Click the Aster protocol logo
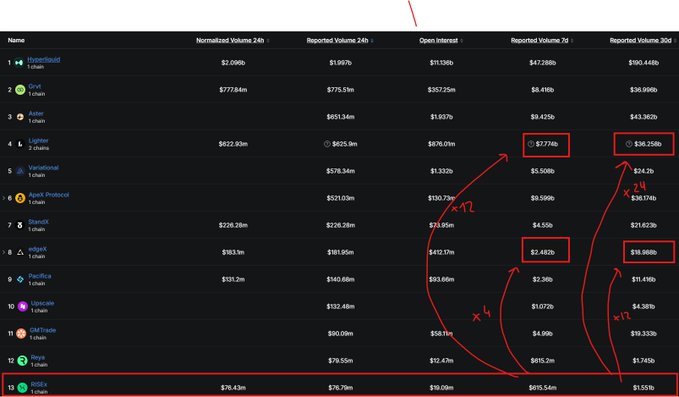 20,117
